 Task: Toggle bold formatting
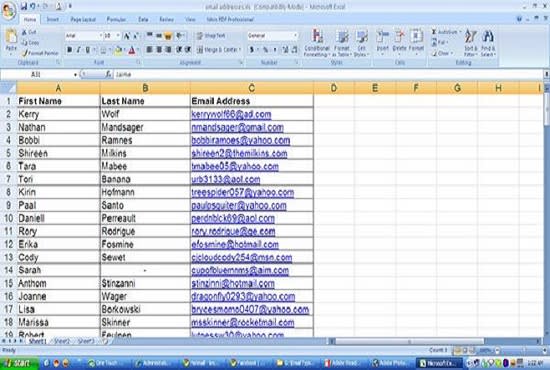69,50
